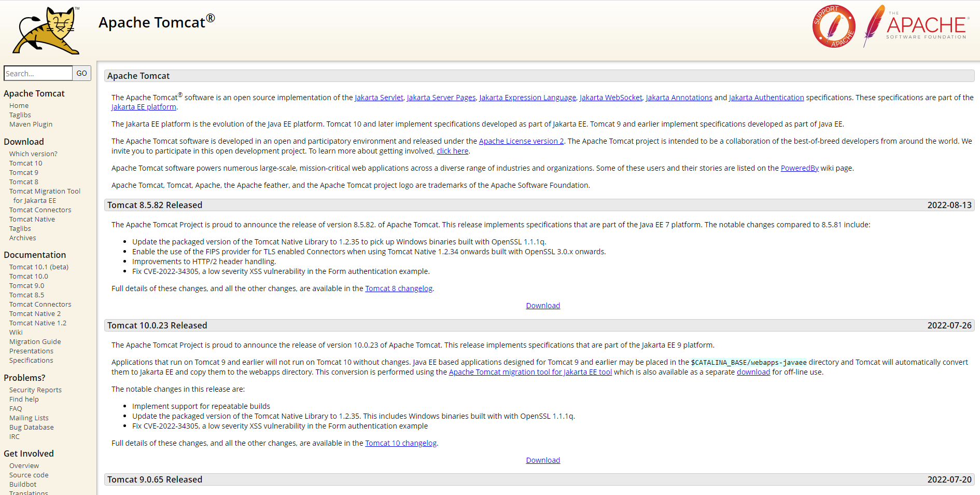Open Taglibs in the Download section
This screenshot has width=980, height=495.
coord(20,228)
